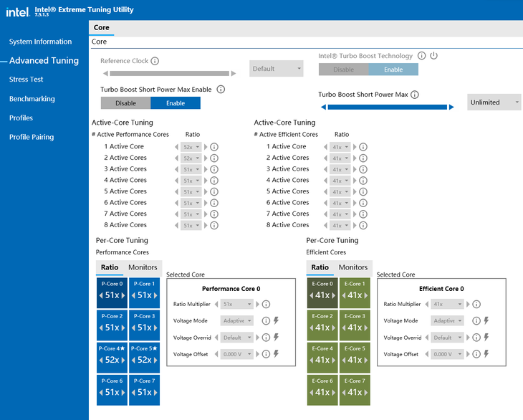Go to Stress Test section
This screenshot has height=420, width=523.
pyautogui.click(x=26, y=80)
